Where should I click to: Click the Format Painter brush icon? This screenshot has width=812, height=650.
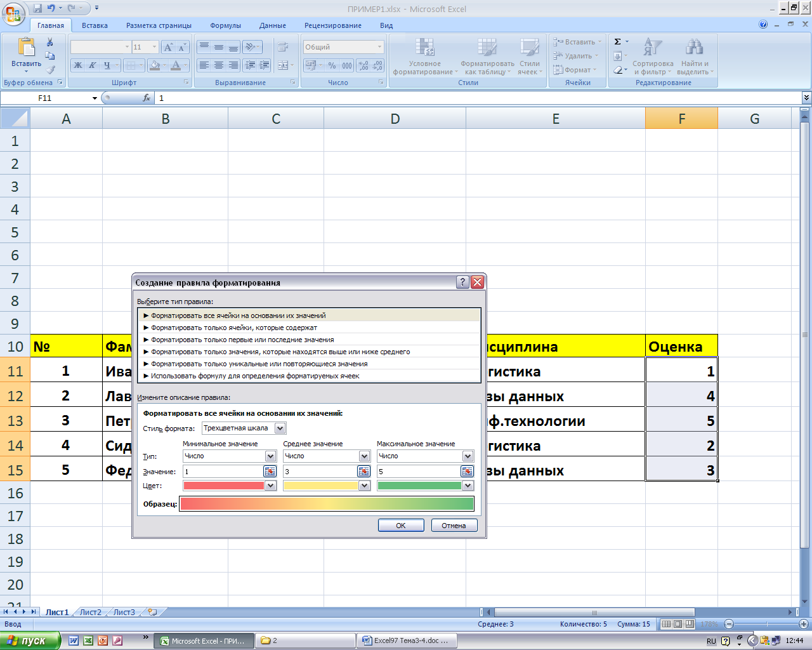pyautogui.click(x=50, y=70)
